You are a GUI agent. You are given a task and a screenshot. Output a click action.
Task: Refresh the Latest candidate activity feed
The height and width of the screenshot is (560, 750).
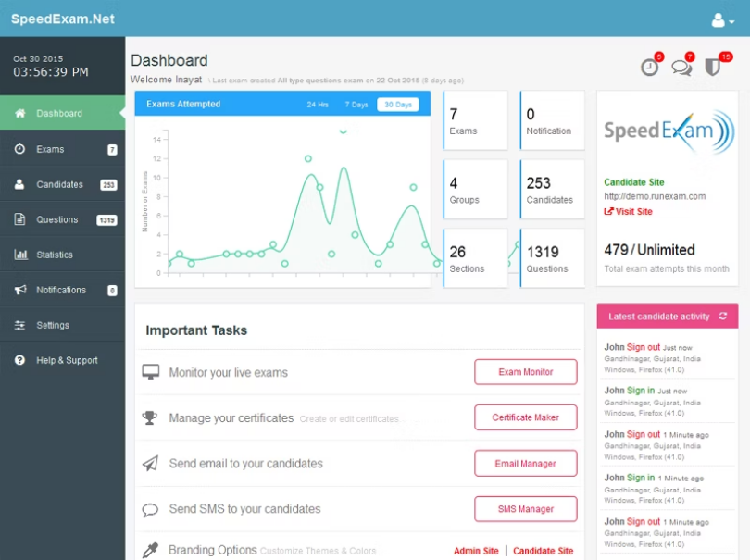click(x=725, y=316)
